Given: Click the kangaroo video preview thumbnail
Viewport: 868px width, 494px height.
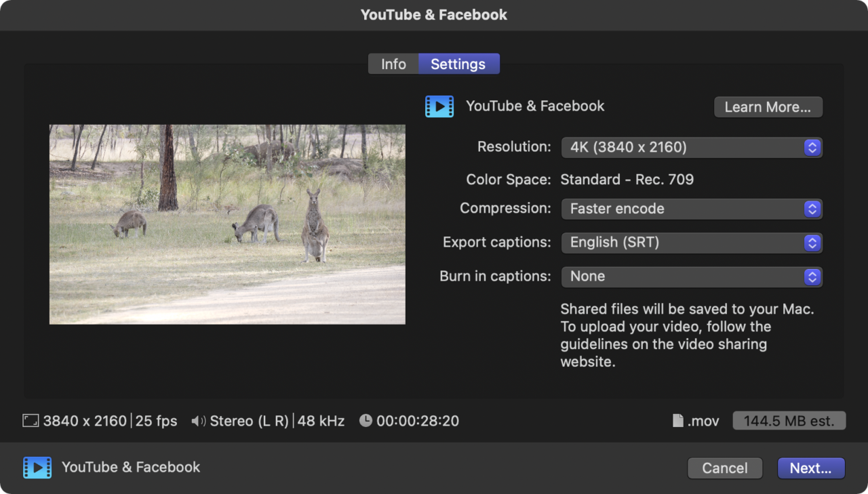Looking at the screenshot, I should click(227, 224).
